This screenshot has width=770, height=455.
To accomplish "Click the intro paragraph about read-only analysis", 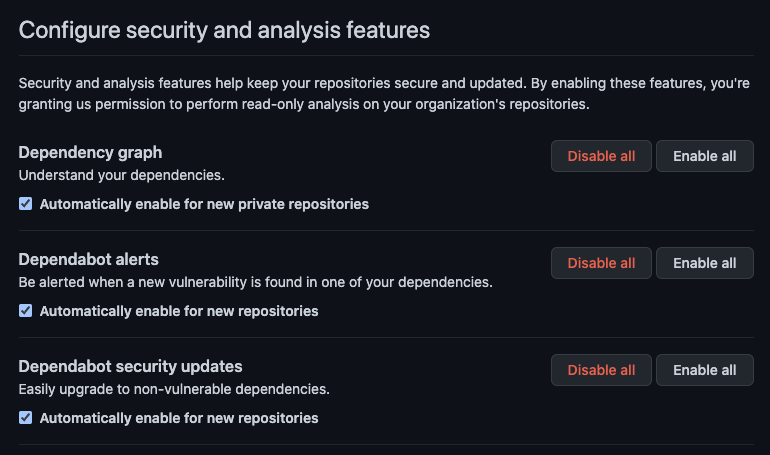I will pyautogui.click(x=384, y=94).
